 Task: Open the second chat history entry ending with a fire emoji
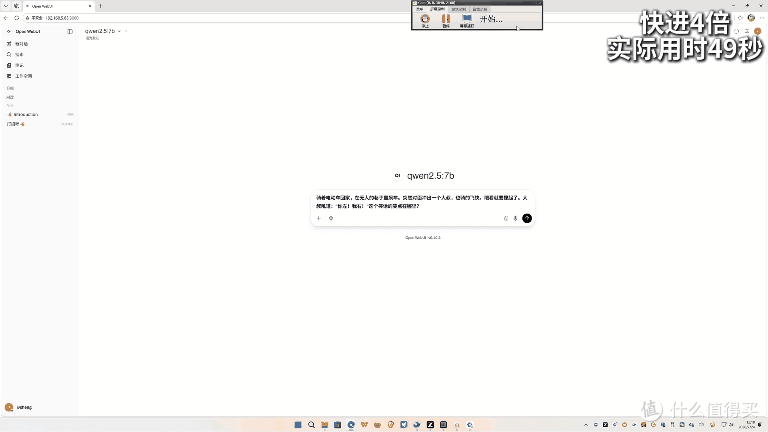pyautogui.click(x=40, y=124)
